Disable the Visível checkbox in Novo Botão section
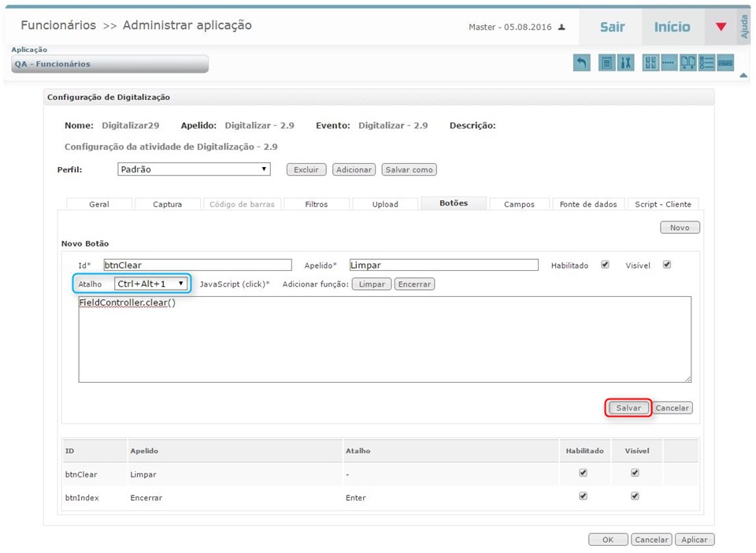756x553 pixels. coord(666,265)
